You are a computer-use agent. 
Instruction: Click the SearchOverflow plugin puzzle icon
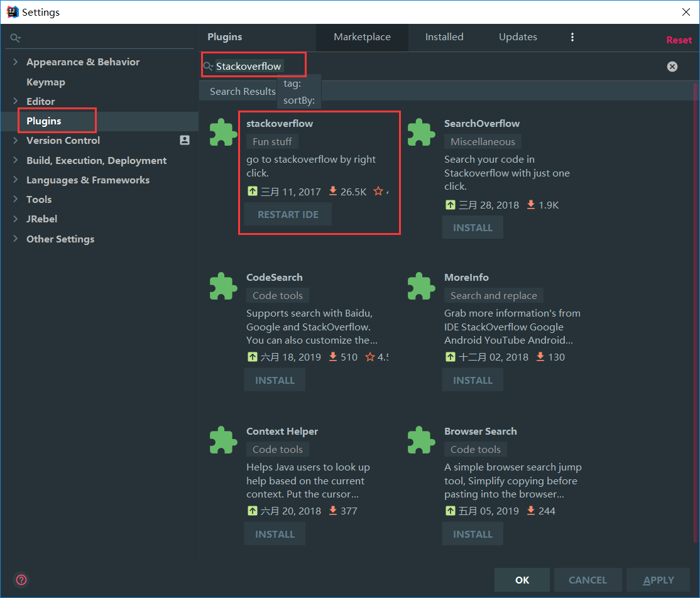click(421, 133)
